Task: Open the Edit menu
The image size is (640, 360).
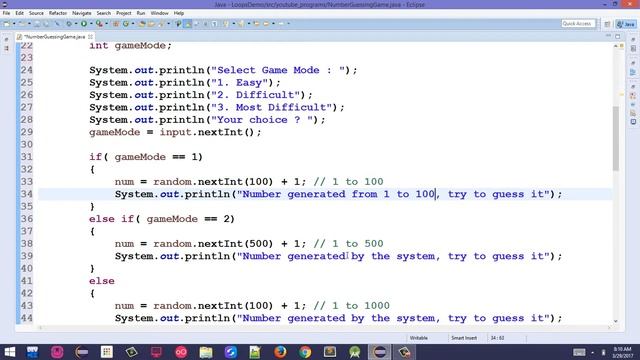Action: click(19, 13)
